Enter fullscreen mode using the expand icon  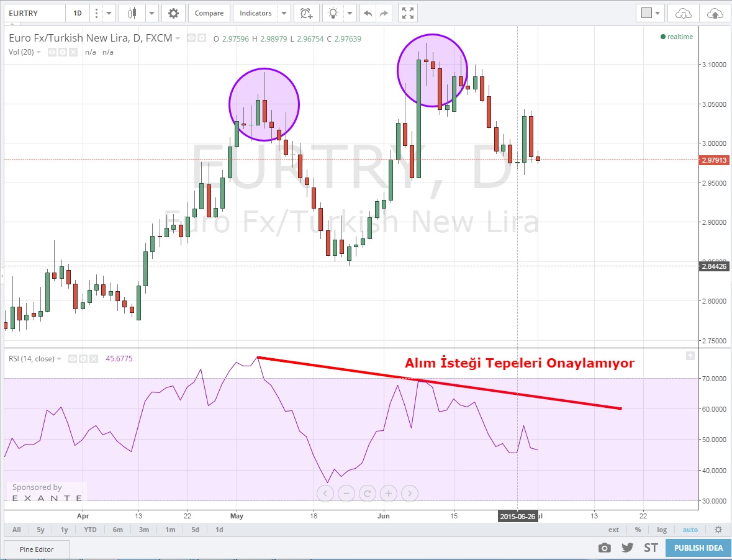point(407,13)
